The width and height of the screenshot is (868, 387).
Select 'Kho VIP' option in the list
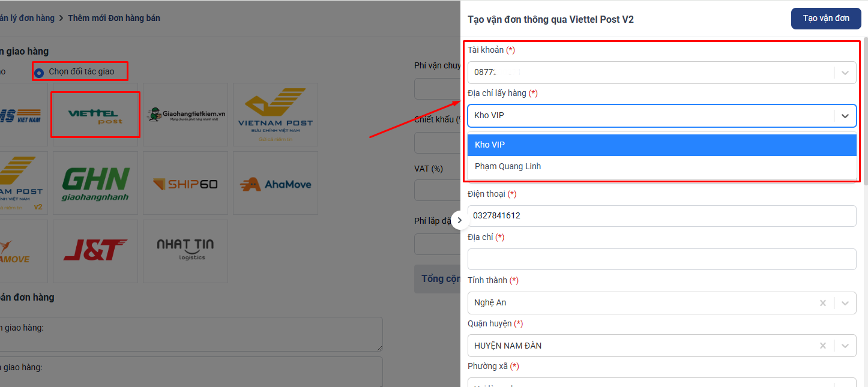[x=662, y=145]
